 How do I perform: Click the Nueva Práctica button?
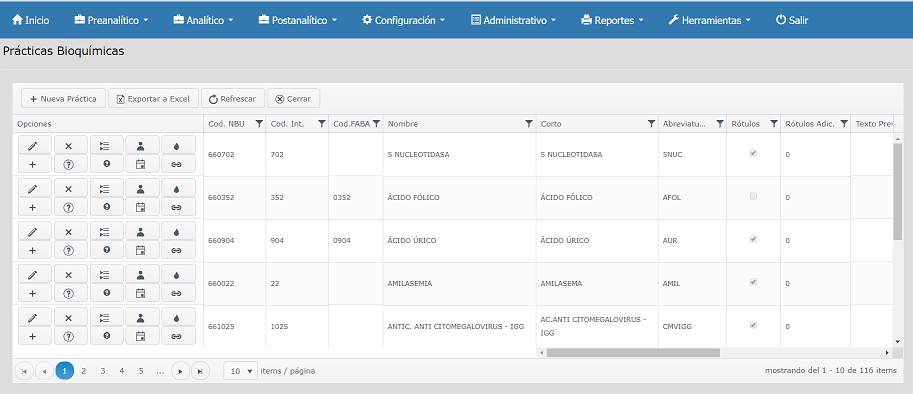point(63,98)
